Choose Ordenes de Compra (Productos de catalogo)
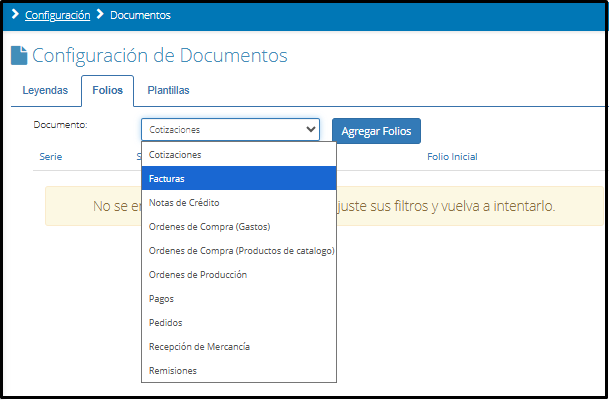This screenshot has width=609, height=400. (240, 251)
